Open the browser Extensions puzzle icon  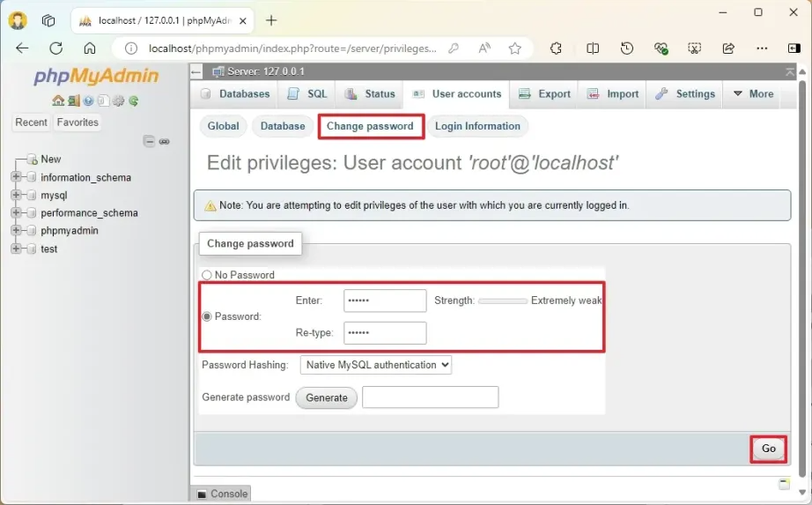556,48
